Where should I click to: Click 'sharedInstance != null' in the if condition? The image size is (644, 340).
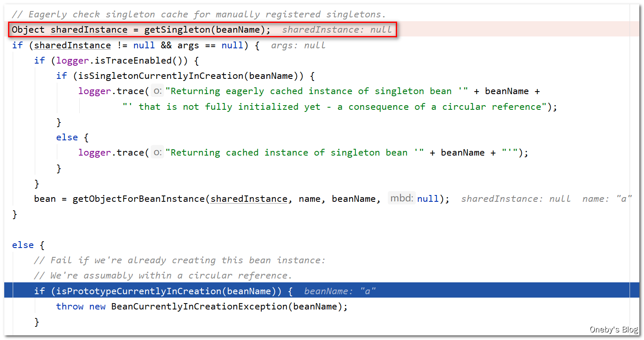[x=94, y=45]
